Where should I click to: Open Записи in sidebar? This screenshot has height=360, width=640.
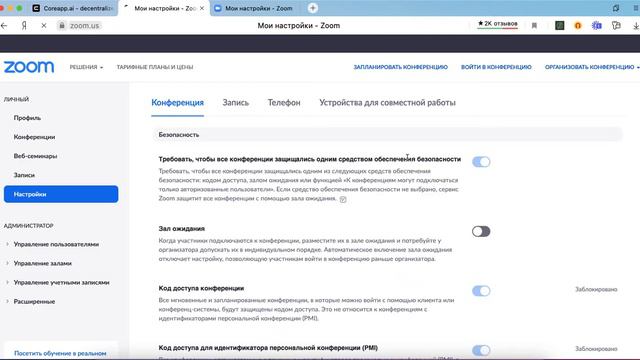point(24,175)
